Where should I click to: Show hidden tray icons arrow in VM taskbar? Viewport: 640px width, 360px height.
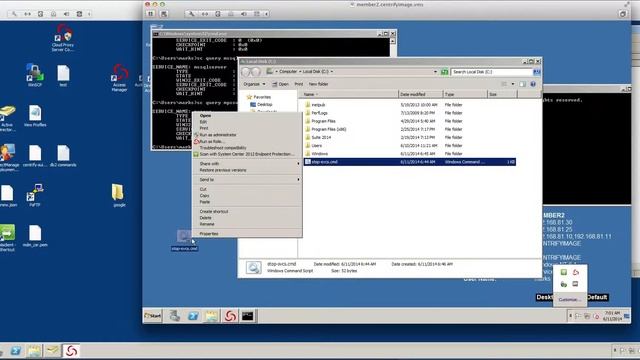click(570, 316)
